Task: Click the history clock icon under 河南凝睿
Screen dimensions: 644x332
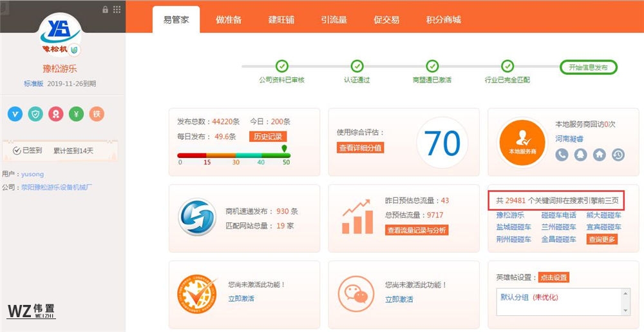Action: [618, 155]
